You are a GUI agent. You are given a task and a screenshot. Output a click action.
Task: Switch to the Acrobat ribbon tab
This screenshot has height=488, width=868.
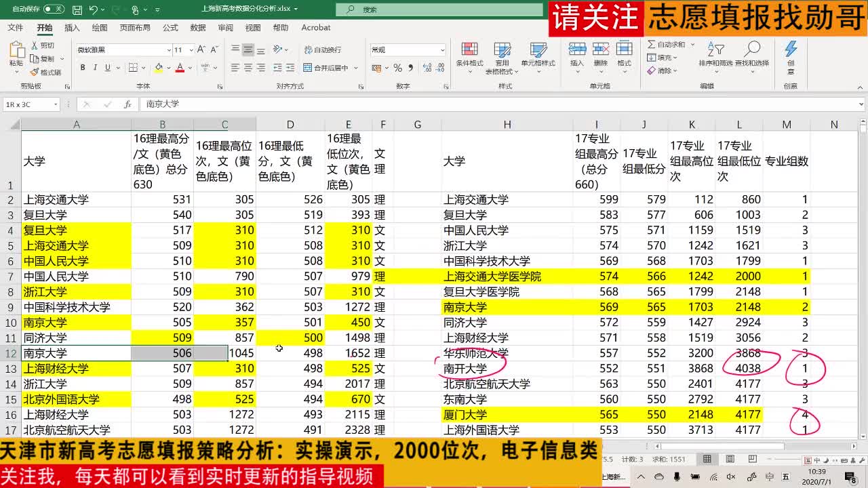pos(316,28)
